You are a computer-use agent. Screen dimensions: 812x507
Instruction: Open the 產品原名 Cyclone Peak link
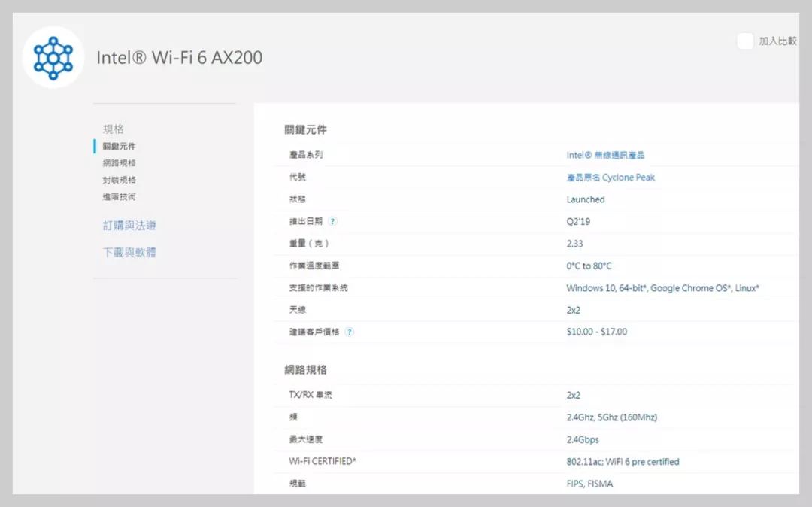coord(611,177)
